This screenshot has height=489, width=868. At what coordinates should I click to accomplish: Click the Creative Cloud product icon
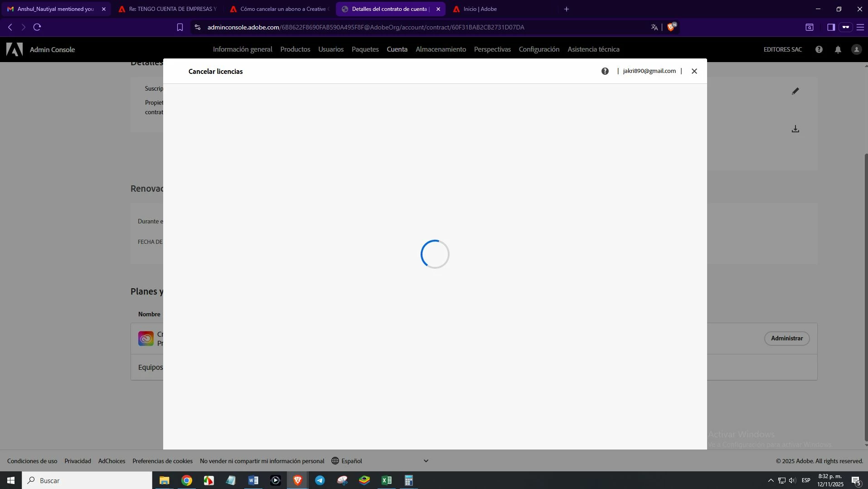pyautogui.click(x=146, y=339)
